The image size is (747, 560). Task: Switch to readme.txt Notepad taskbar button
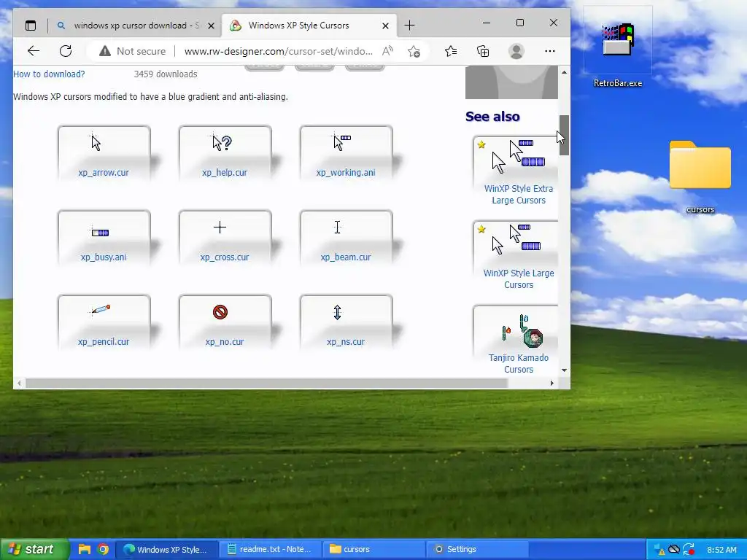tap(270, 550)
